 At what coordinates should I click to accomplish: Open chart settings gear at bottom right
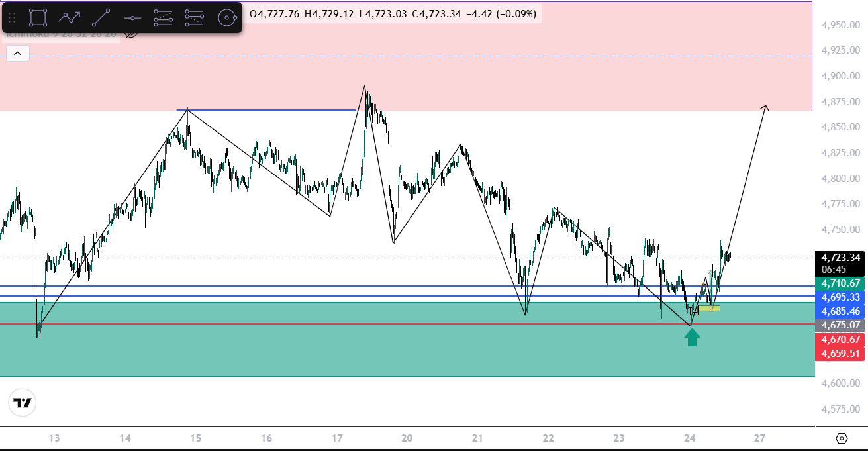(842, 438)
